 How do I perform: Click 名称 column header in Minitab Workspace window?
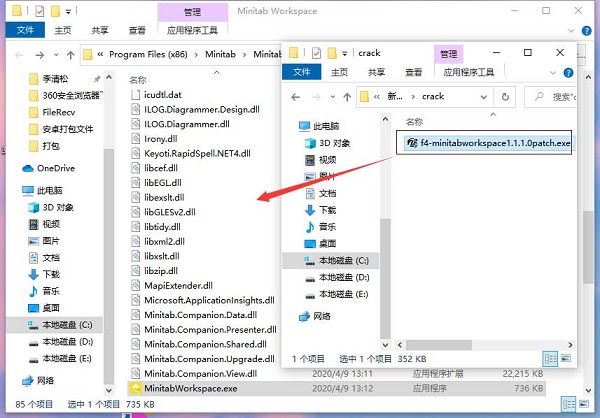[x=138, y=80]
